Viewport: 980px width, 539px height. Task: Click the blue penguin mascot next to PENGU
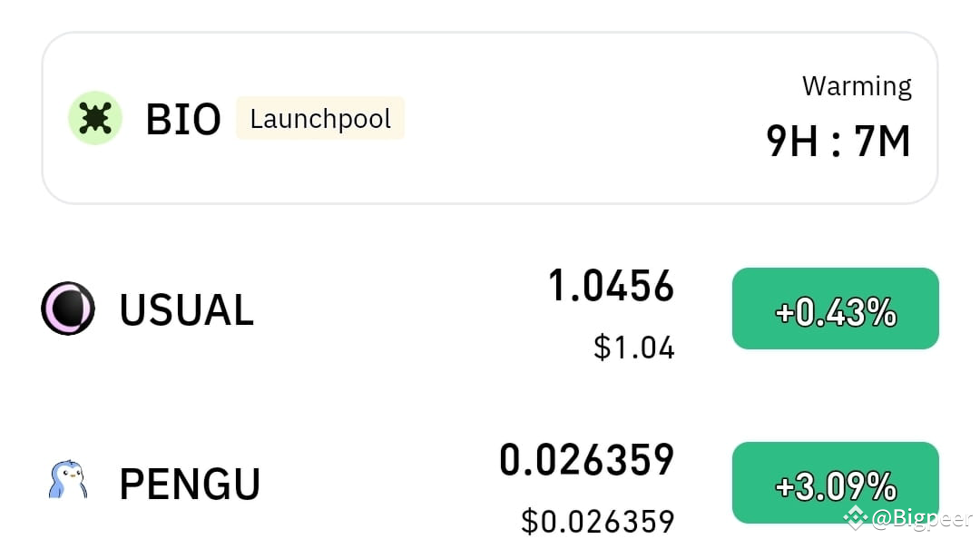68,483
